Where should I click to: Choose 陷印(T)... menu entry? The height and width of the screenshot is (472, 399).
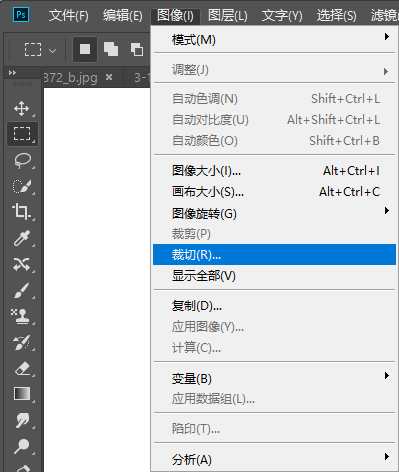click(274, 429)
